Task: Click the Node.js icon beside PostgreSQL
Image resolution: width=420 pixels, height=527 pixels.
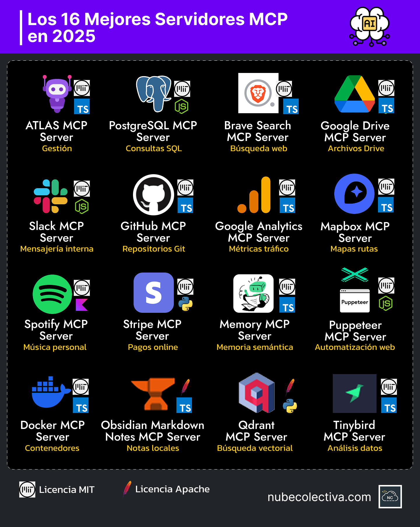Action: pyautogui.click(x=181, y=107)
